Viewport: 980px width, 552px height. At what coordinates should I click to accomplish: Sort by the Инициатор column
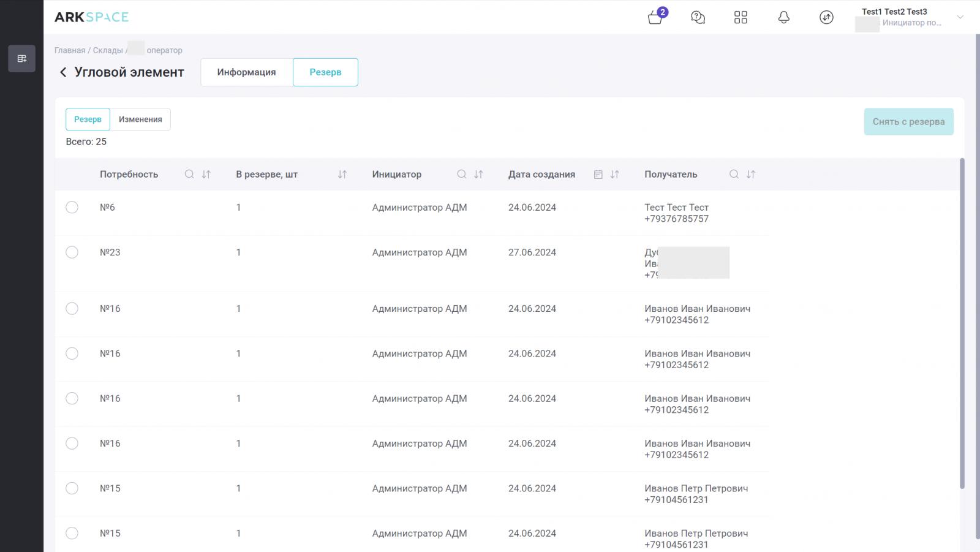[478, 175]
